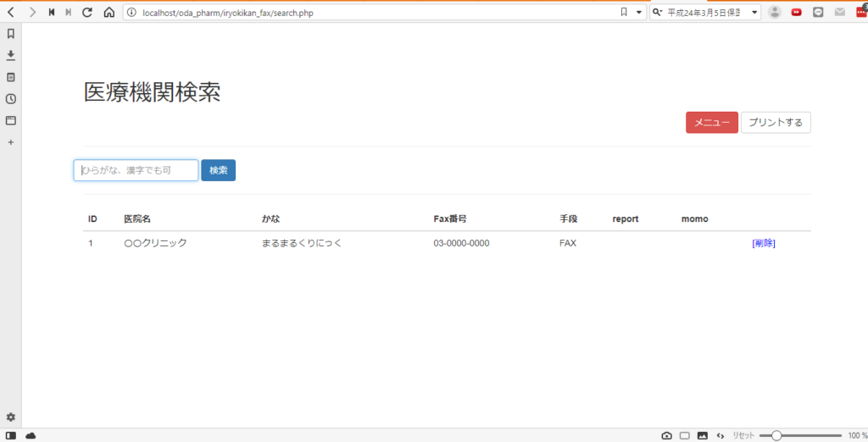868x442 pixels.
Task: Click the page zoom slider handle
Action: pyautogui.click(x=776, y=435)
